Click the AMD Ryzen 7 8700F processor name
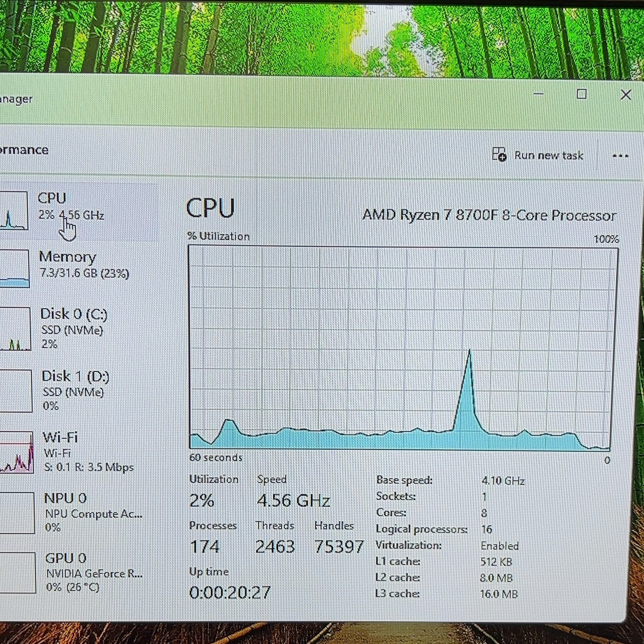Image resolution: width=644 pixels, height=644 pixels. [489, 215]
